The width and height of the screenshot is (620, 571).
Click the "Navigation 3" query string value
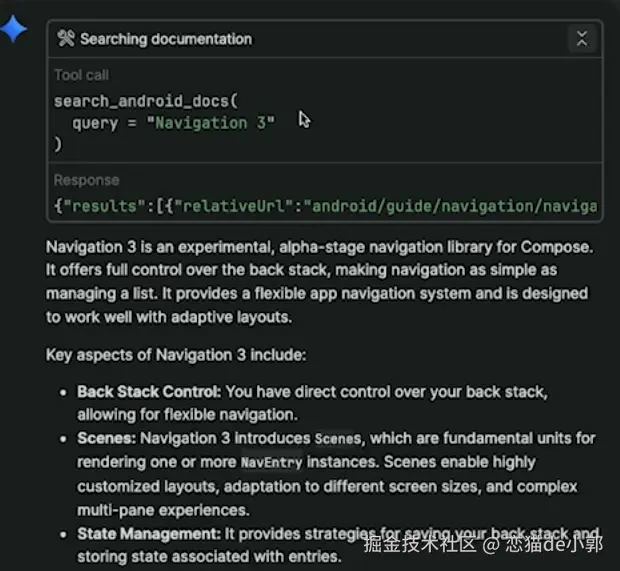click(215, 123)
